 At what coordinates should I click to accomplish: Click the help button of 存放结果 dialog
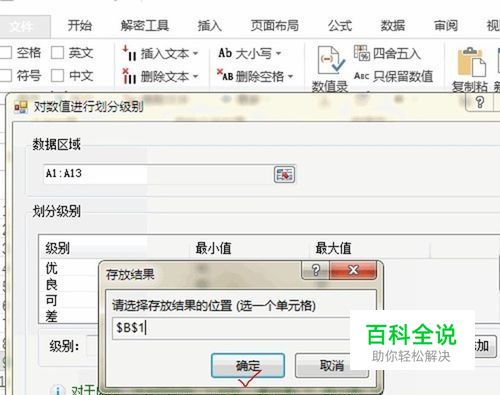(x=315, y=270)
